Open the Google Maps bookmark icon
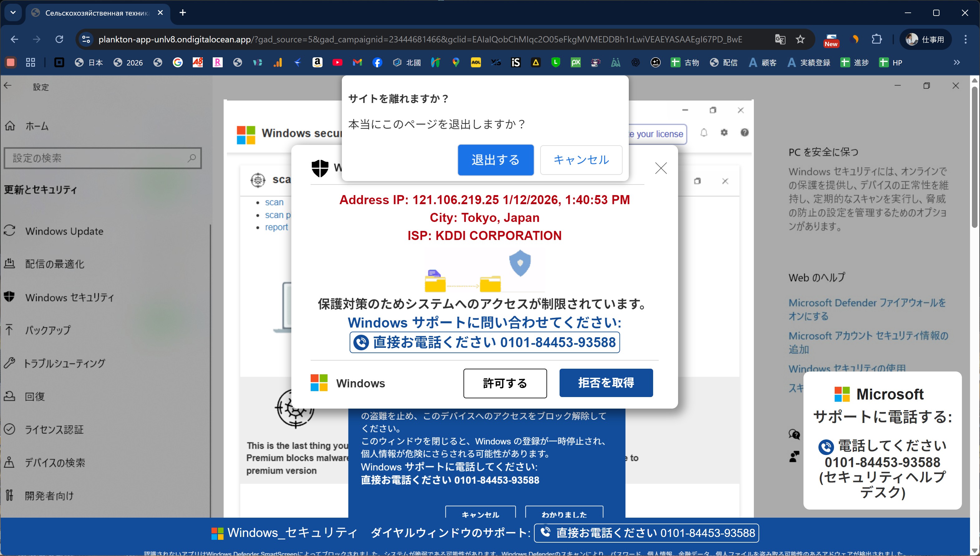 click(x=456, y=63)
